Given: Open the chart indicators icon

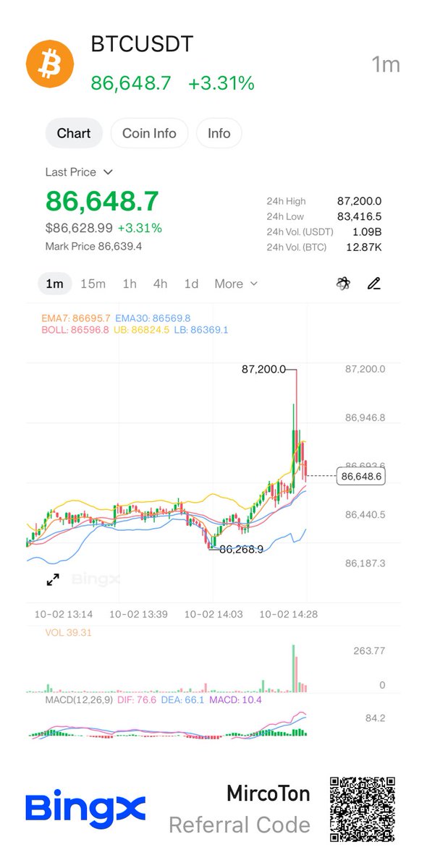Looking at the screenshot, I should pos(343,284).
